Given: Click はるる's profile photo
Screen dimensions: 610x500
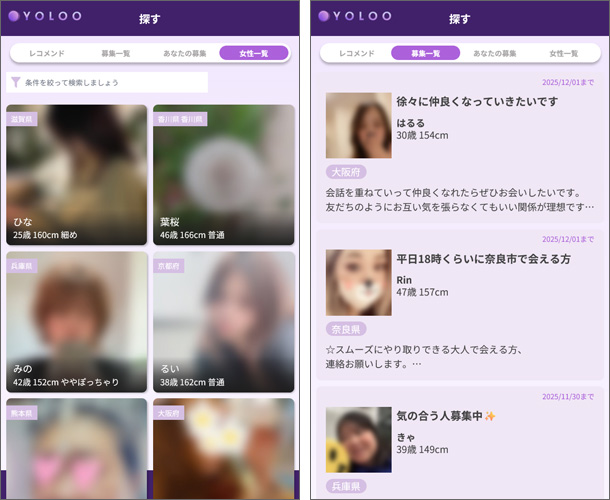Looking at the screenshot, I should [358, 126].
